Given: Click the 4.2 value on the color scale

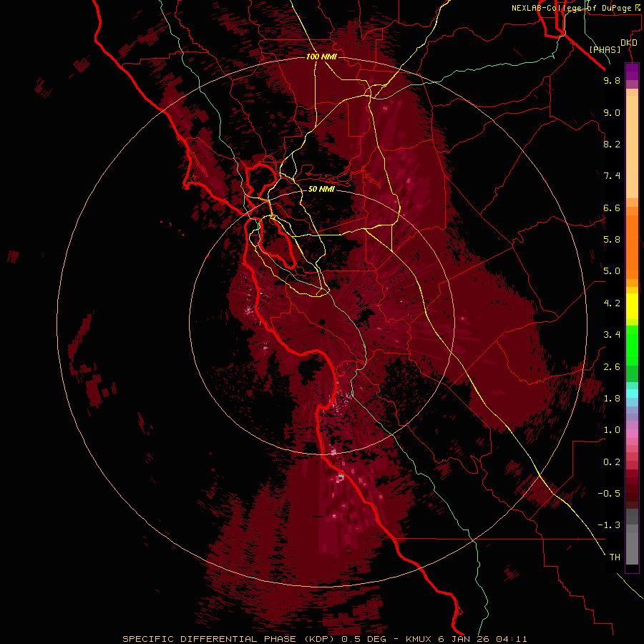Looking at the screenshot, I should click(612, 303).
